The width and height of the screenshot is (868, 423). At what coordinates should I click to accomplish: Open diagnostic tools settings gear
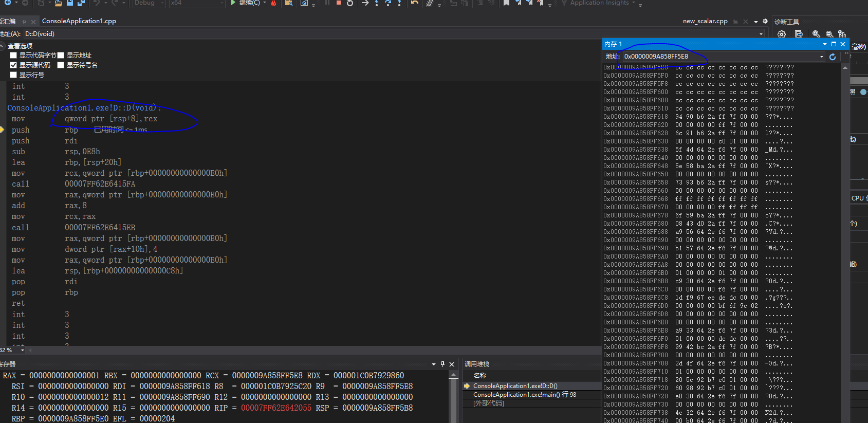click(782, 34)
